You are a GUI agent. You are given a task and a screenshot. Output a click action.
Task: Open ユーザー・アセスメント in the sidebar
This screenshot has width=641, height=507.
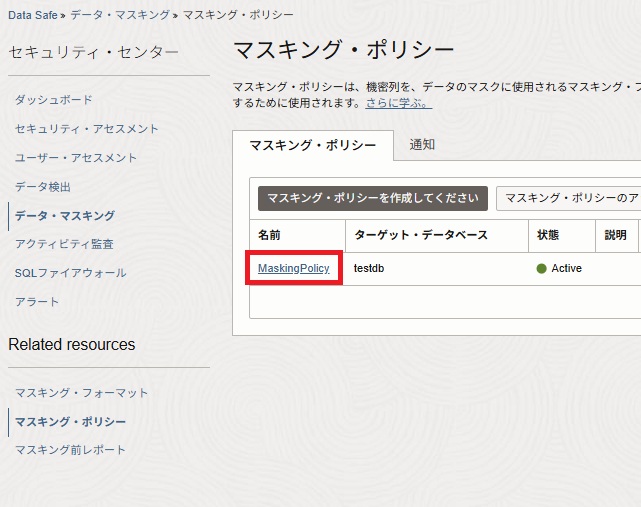pos(76,157)
